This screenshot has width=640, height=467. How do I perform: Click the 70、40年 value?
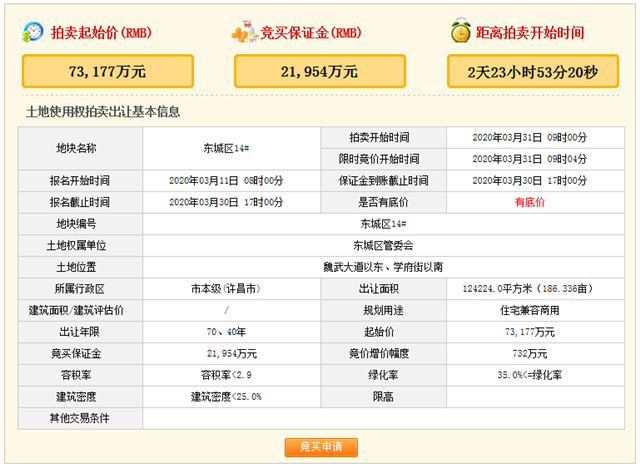coord(226,332)
